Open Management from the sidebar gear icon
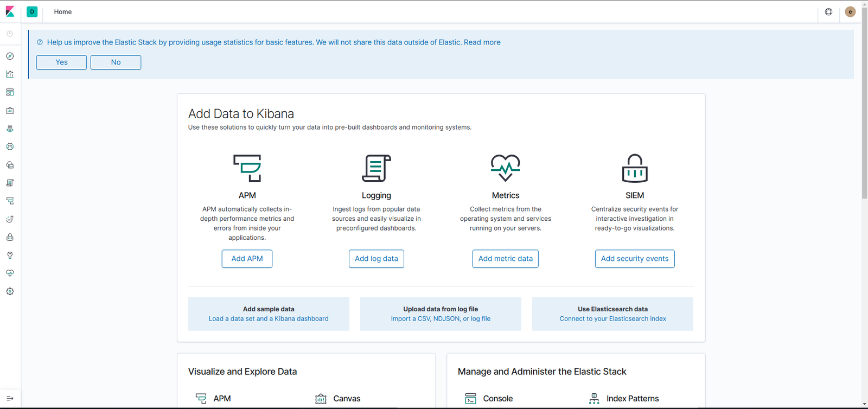868x409 pixels. pyautogui.click(x=10, y=291)
